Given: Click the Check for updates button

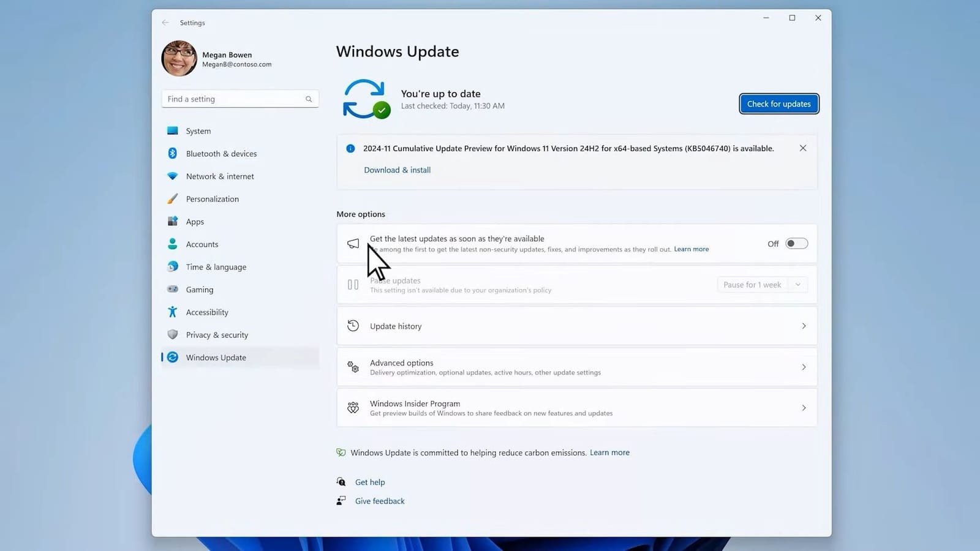Looking at the screenshot, I should 778,103.
